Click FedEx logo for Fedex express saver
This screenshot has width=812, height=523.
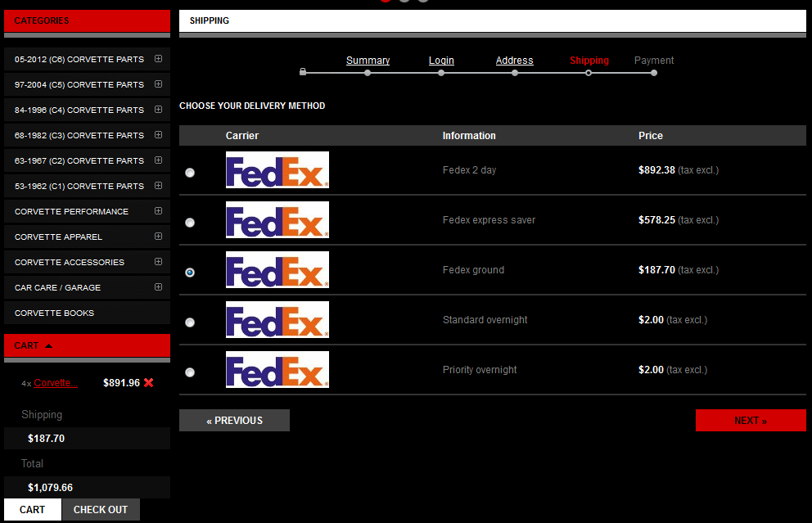pyautogui.click(x=277, y=219)
